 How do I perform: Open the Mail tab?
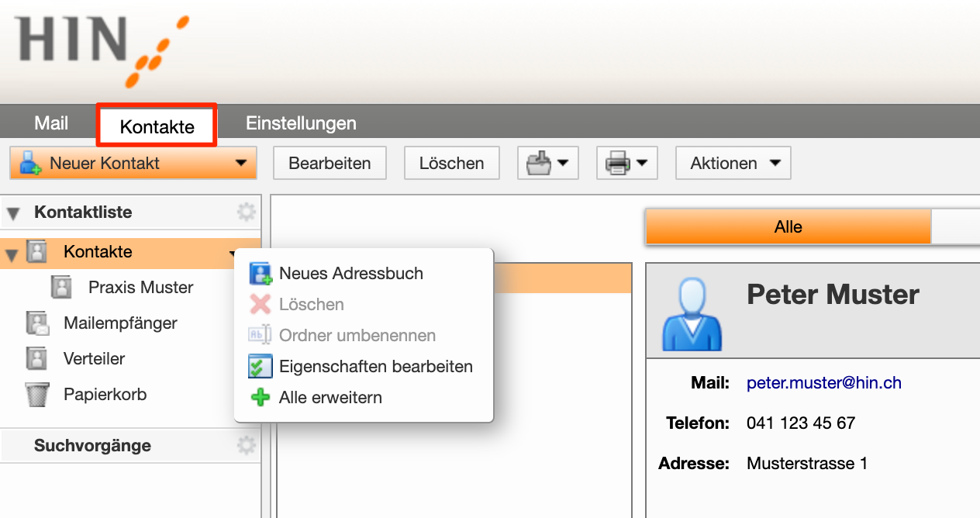tap(51, 123)
